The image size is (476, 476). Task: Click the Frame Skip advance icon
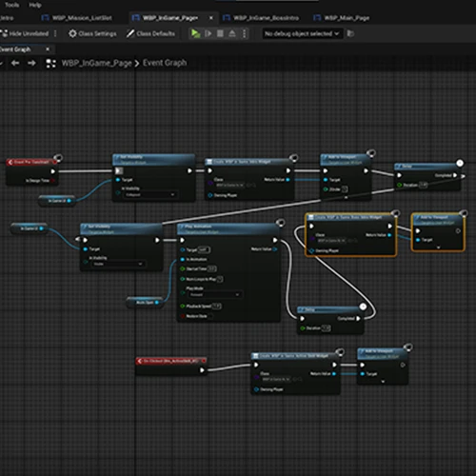(208, 33)
